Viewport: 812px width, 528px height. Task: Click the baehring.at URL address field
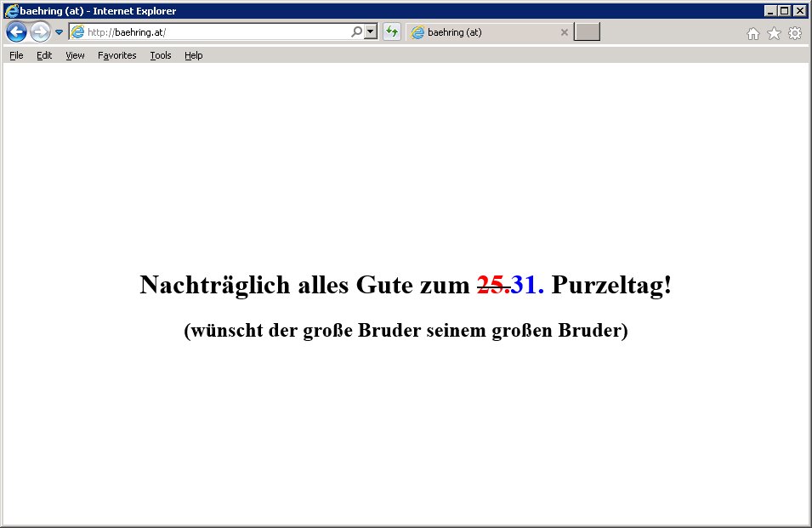coord(213,32)
